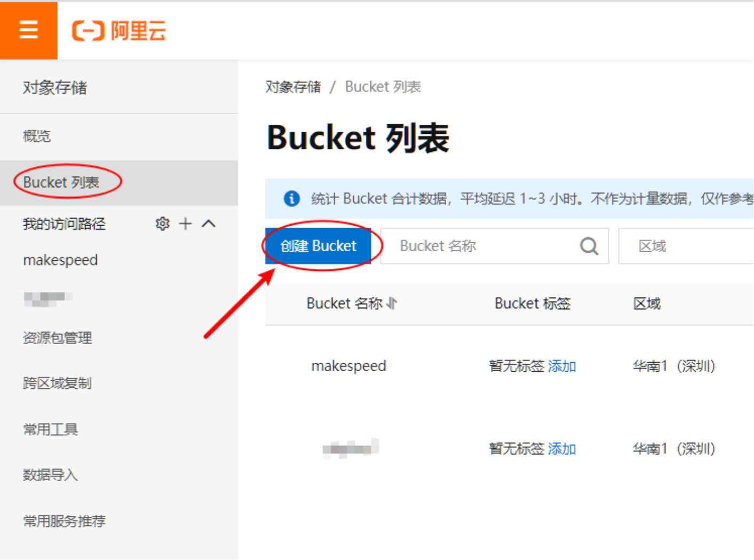Open 资源包管理 in sidebar
Image resolution: width=754 pixels, height=560 pixels.
[x=58, y=338]
